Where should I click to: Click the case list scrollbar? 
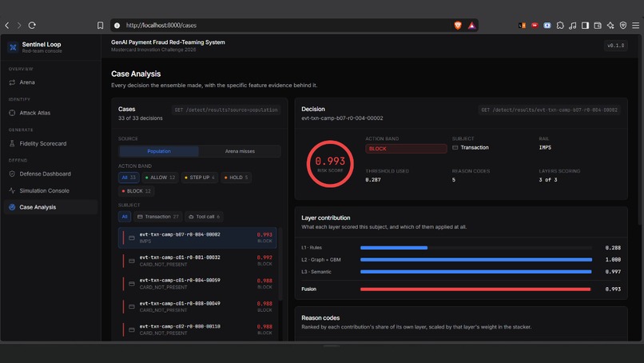[280, 264]
